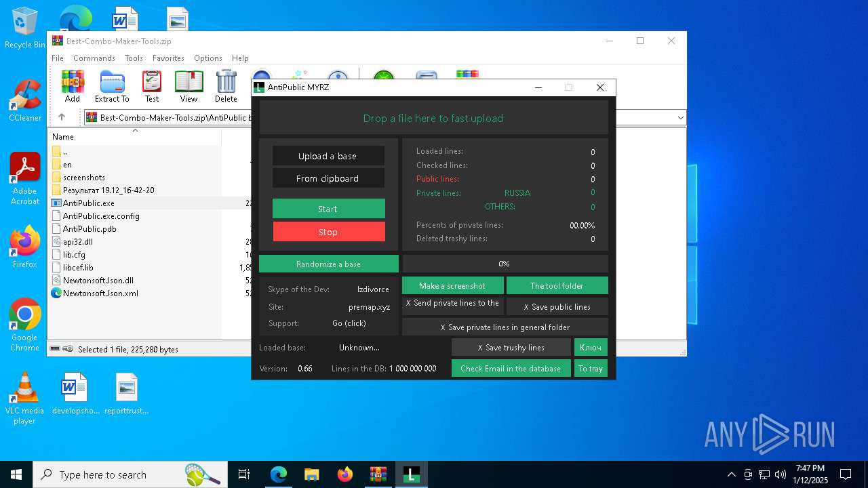The width and height of the screenshot is (868, 488).
Task: Open the Favorites menu in WinRAR
Action: pyautogui.click(x=168, y=58)
